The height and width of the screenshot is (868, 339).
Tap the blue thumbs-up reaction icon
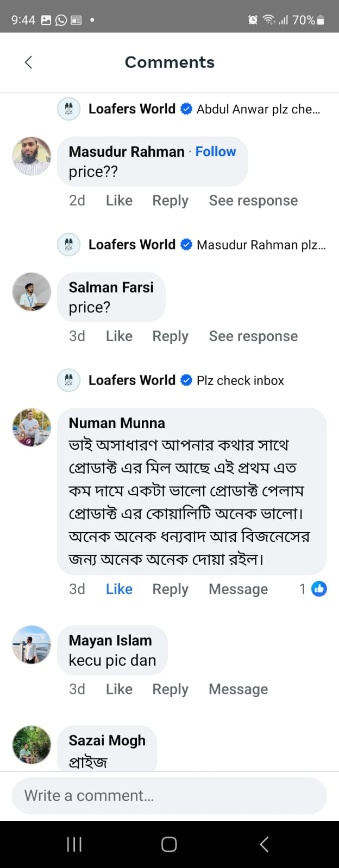[319, 589]
